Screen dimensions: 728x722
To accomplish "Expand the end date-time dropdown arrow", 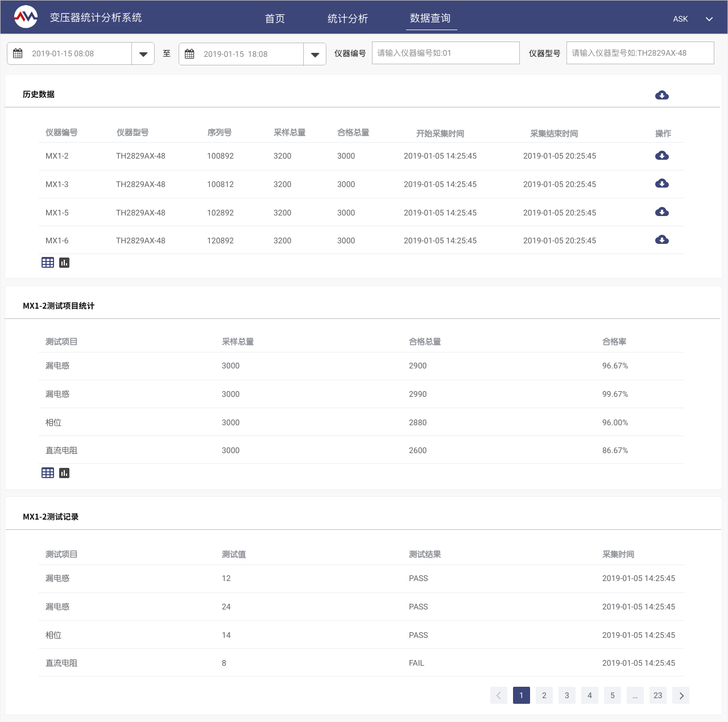I will [x=315, y=55].
